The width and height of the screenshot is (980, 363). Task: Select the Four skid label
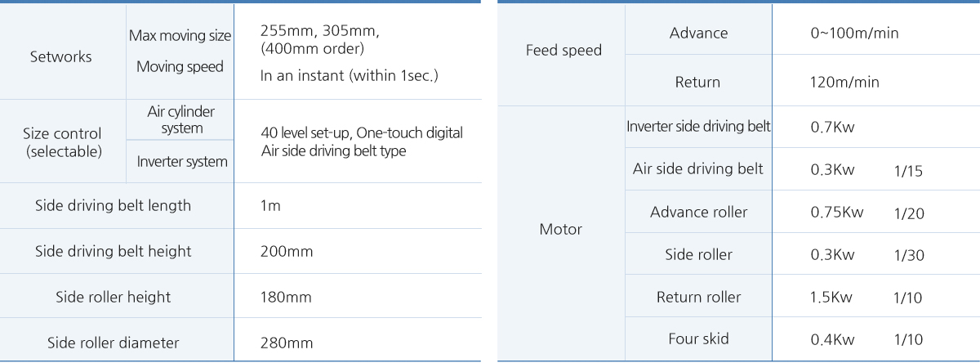point(698,338)
